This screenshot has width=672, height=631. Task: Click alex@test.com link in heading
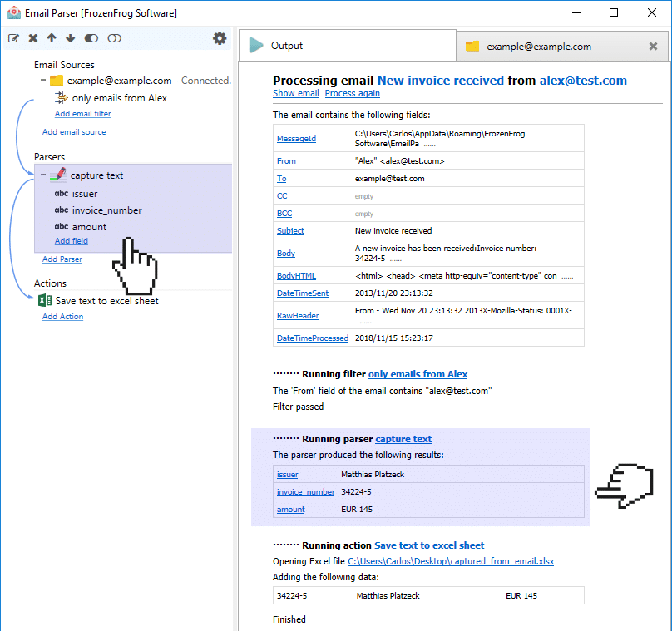[x=583, y=81]
